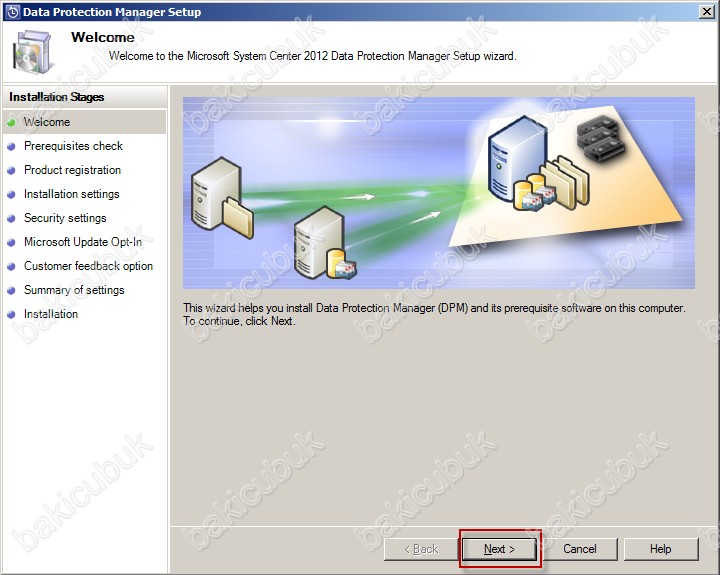
Task: Open the Help button
Action: point(660,548)
